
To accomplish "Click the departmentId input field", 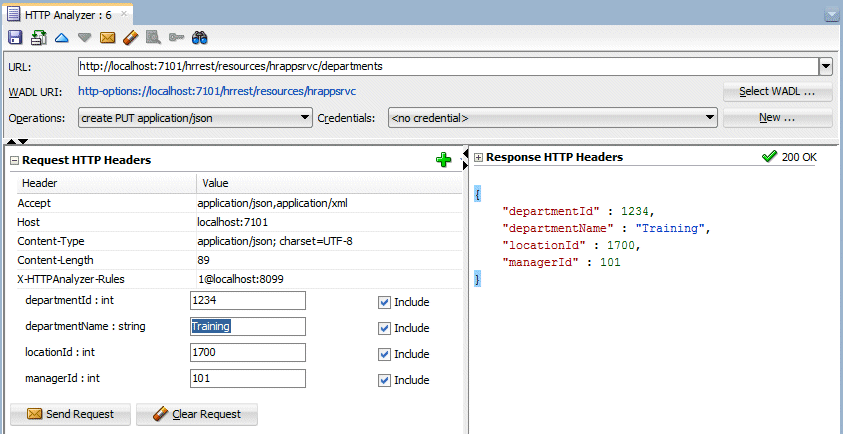I will (x=248, y=301).
